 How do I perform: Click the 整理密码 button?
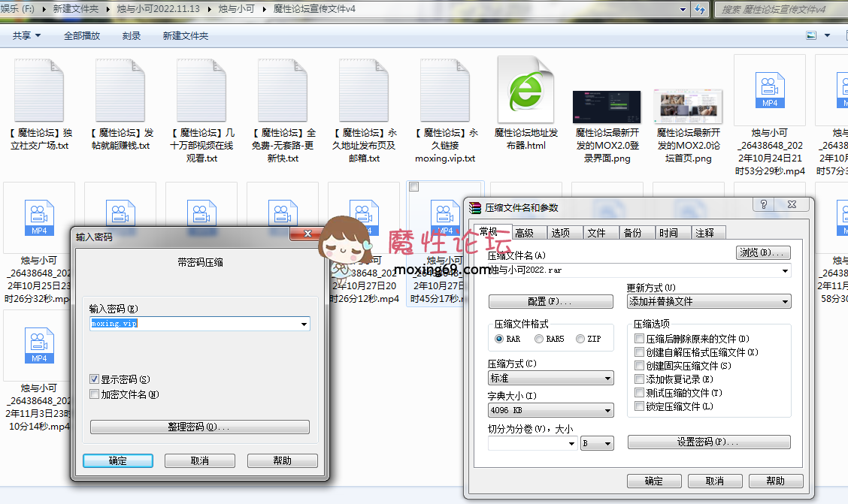[x=199, y=427]
